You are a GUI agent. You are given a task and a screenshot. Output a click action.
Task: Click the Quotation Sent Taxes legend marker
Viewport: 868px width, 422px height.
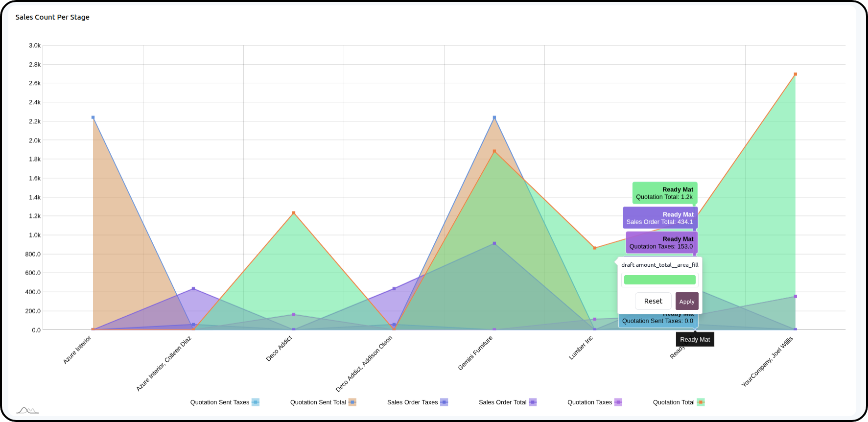[256, 402]
